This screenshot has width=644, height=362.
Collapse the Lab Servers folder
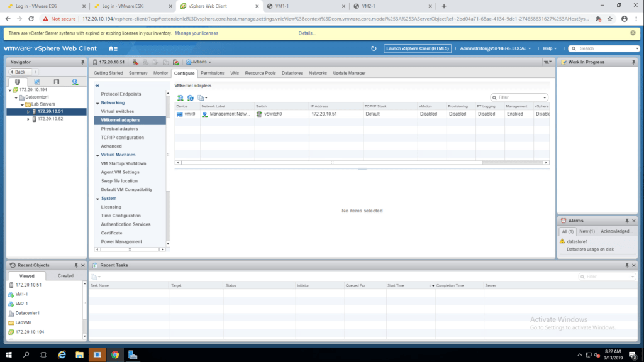pos(22,104)
